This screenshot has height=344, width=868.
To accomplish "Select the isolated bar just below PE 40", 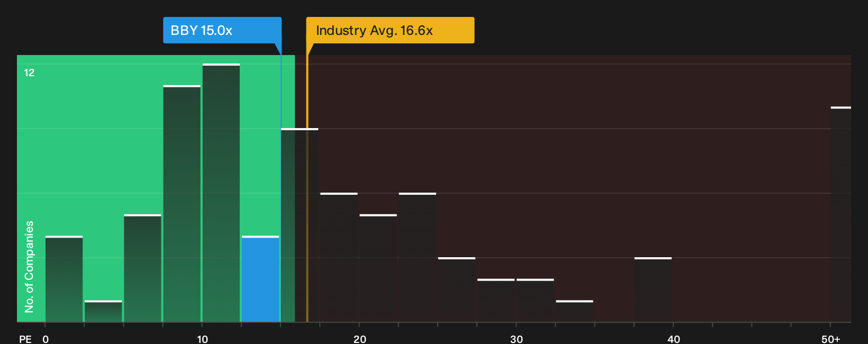I will click(653, 289).
